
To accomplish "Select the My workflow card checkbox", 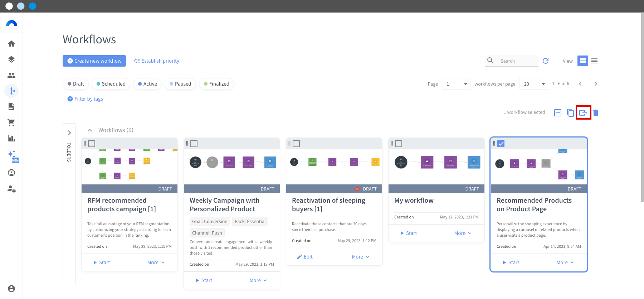I will point(399,144).
